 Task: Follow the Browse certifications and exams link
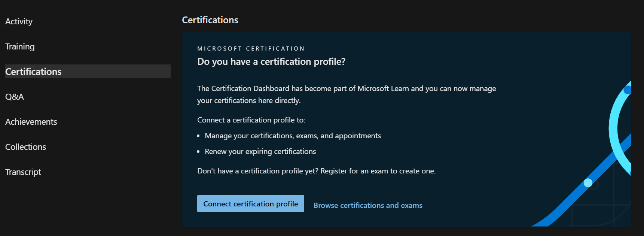tap(368, 205)
